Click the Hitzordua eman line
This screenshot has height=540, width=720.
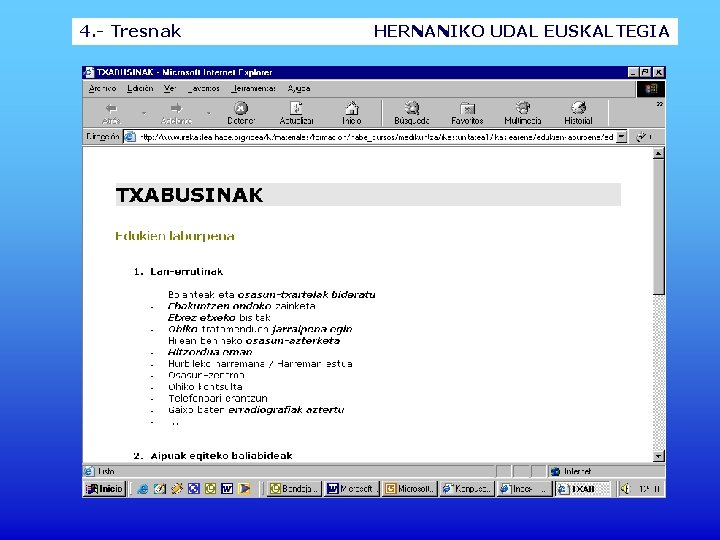pos(210,352)
